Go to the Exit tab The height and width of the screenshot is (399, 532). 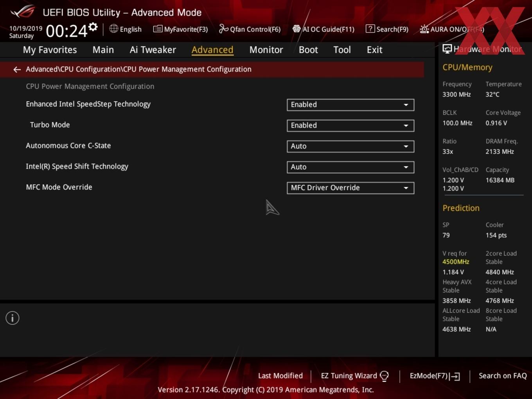[x=374, y=50]
